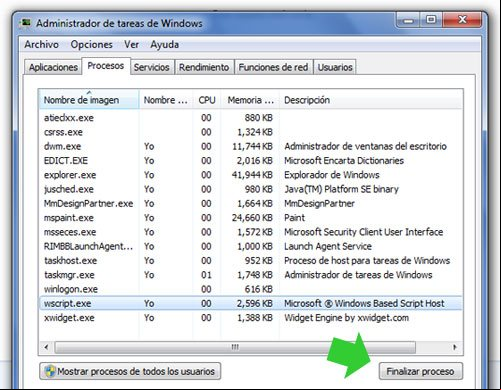
Task: Sort by the Descripción column header
Action: 371,100
